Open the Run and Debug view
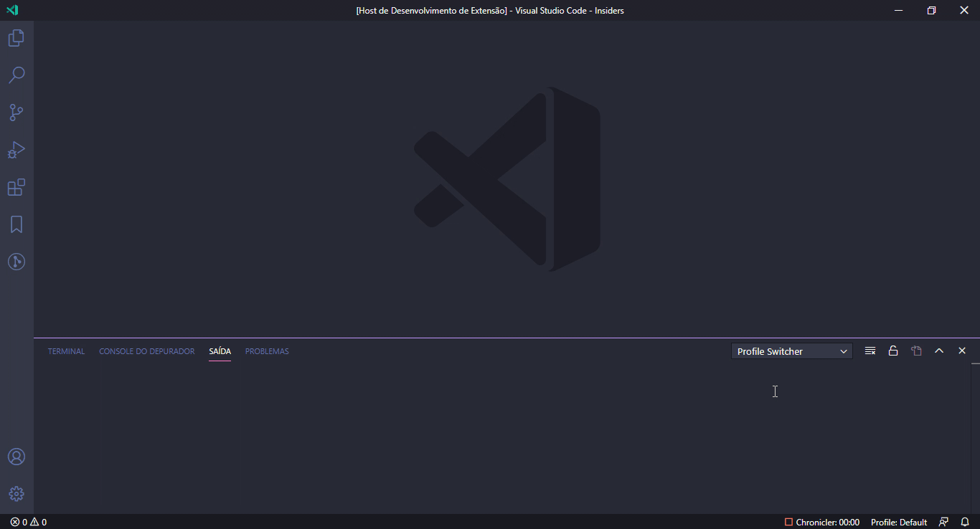 16,149
